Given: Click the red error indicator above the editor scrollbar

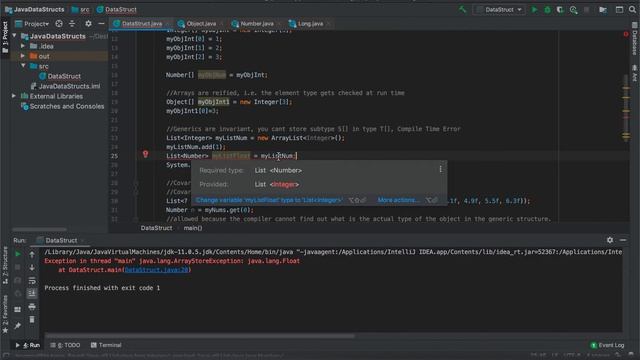Looking at the screenshot, I should (x=626, y=34).
